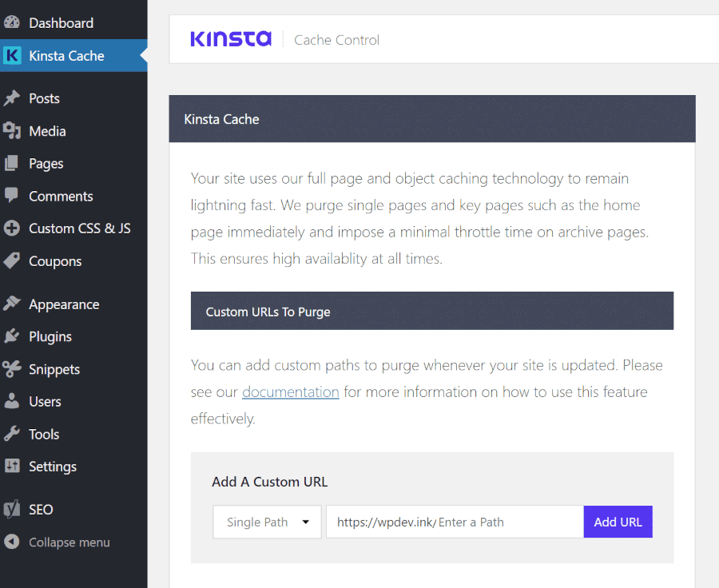Open the Tools menu
The height and width of the screenshot is (588, 719).
[x=73, y=434]
